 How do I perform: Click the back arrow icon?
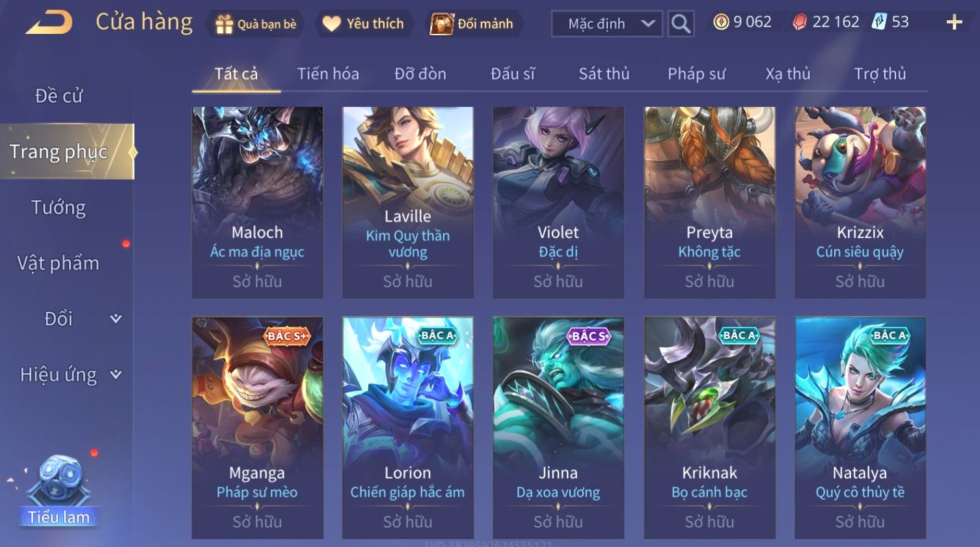tap(49, 23)
